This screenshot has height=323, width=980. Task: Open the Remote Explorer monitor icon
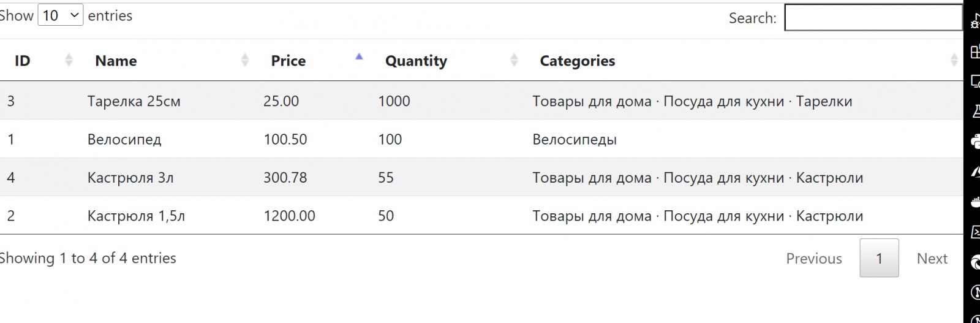pyautogui.click(x=976, y=82)
